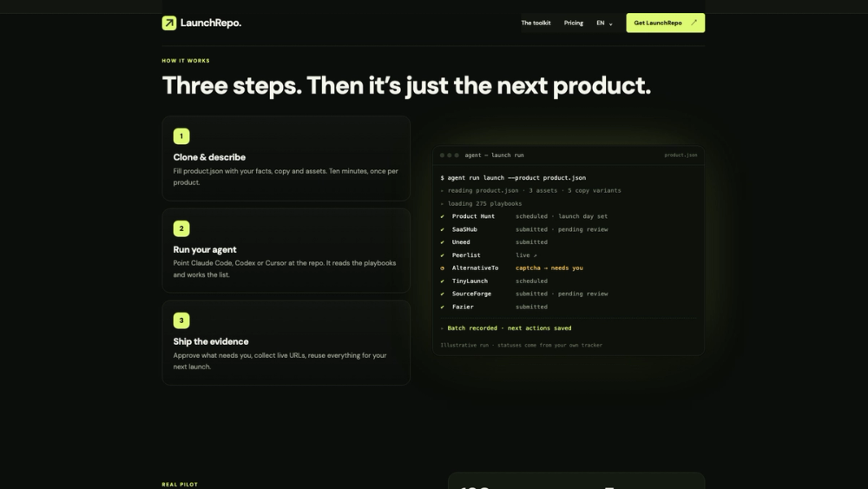Click the checkmark beside Peerlist

[x=443, y=255]
